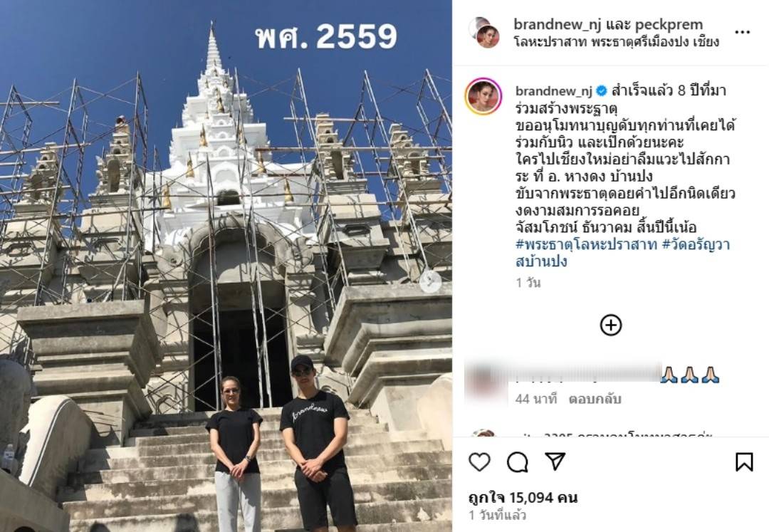The width and height of the screenshot is (769, 532).
Task: Click the 1 วันที่แล้ว post timestamp
Action: (x=497, y=516)
